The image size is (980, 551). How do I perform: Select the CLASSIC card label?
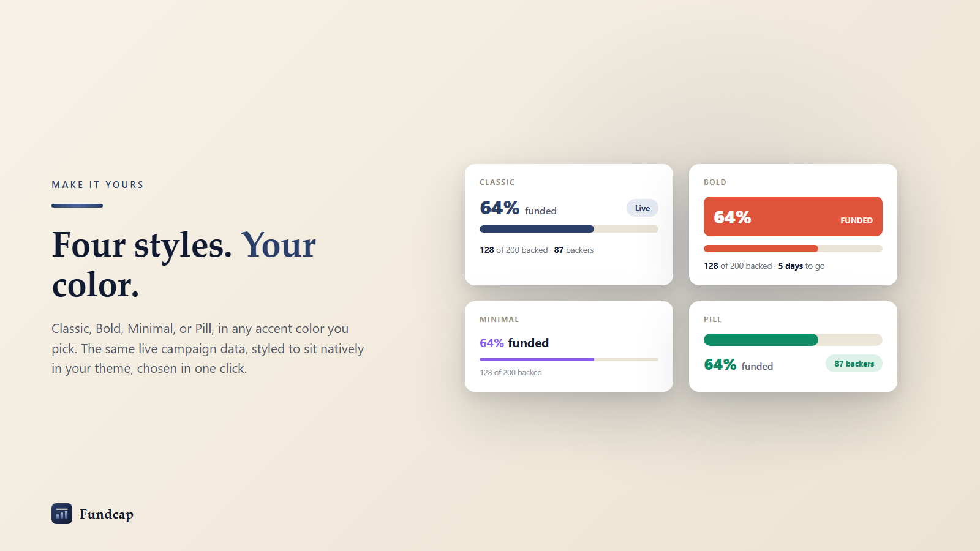pos(497,182)
